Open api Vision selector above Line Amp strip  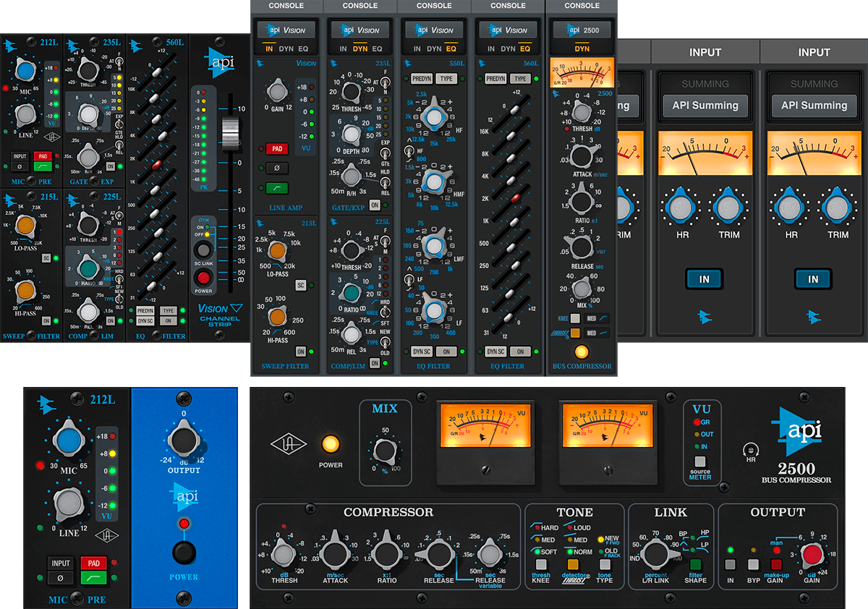[x=287, y=30]
